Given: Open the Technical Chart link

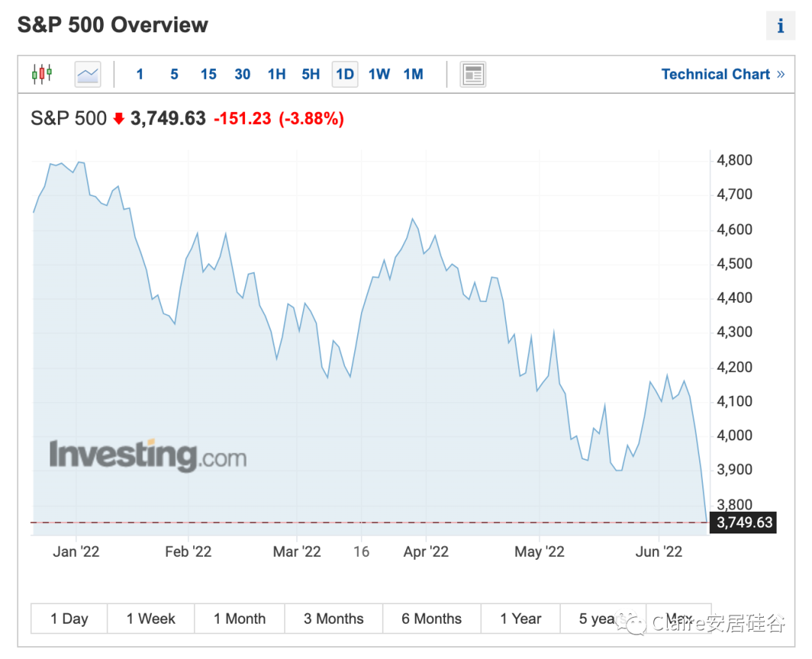Looking at the screenshot, I should pos(715,74).
